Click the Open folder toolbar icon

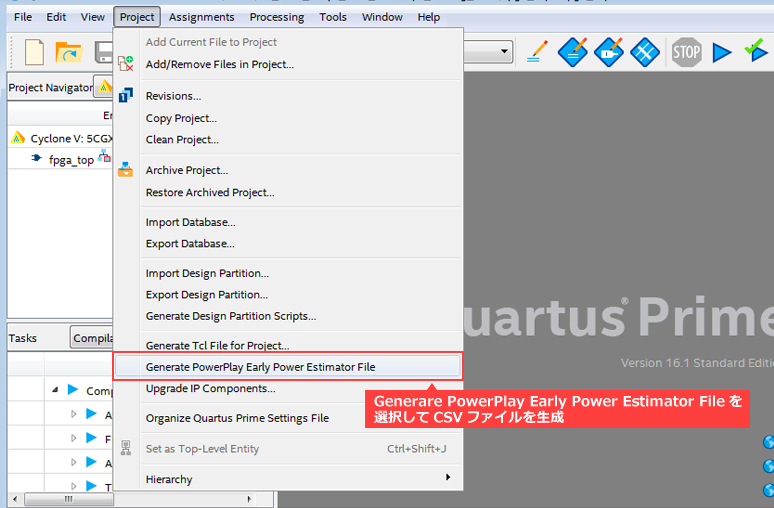69,52
